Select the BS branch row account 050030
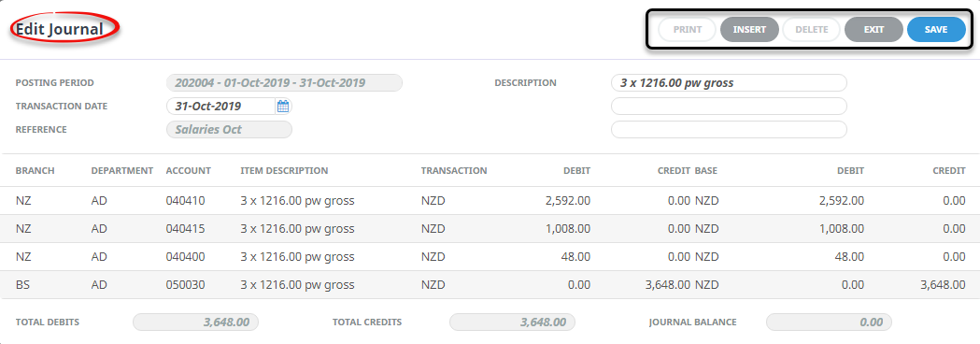Image resolution: width=980 pixels, height=344 pixels. (x=490, y=284)
